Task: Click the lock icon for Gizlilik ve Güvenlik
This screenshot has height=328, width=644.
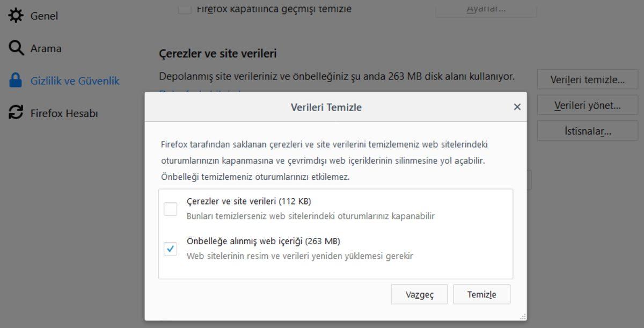Action: point(16,80)
